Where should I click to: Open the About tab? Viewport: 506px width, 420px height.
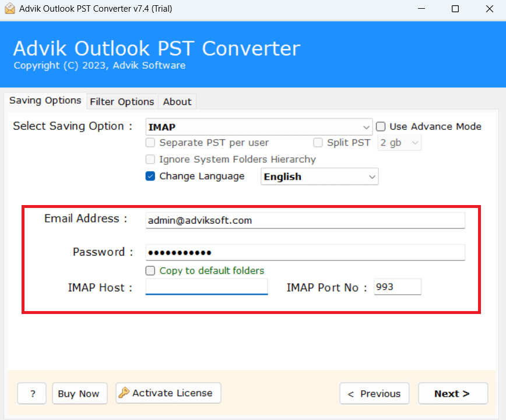click(x=177, y=101)
